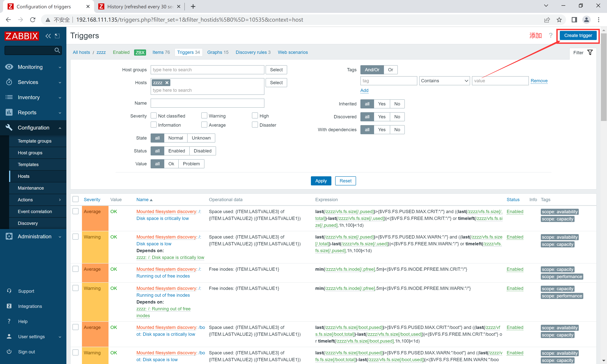Click the Monitoring navigation icon

(9, 67)
